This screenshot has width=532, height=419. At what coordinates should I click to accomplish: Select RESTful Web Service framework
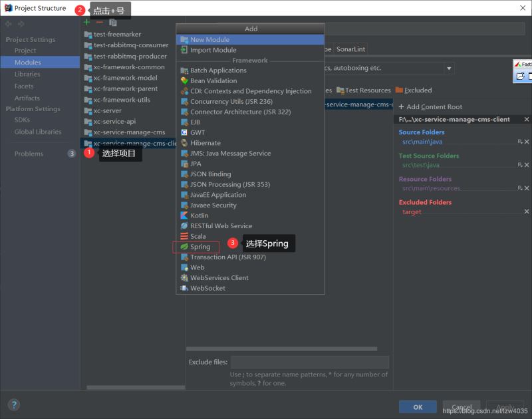[x=250, y=226]
